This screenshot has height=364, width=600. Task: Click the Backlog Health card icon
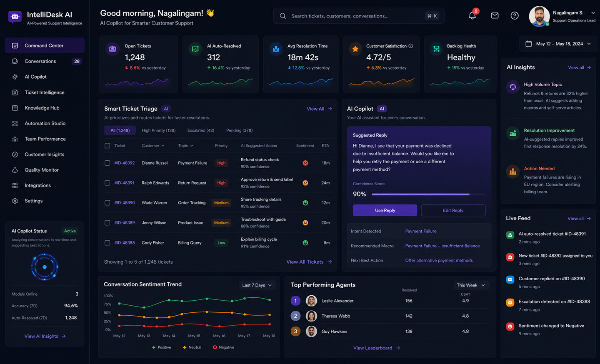click(x=436, y=49)
